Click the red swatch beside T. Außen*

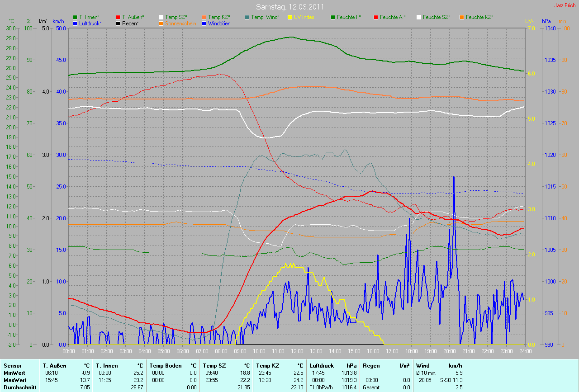(119, 17)
